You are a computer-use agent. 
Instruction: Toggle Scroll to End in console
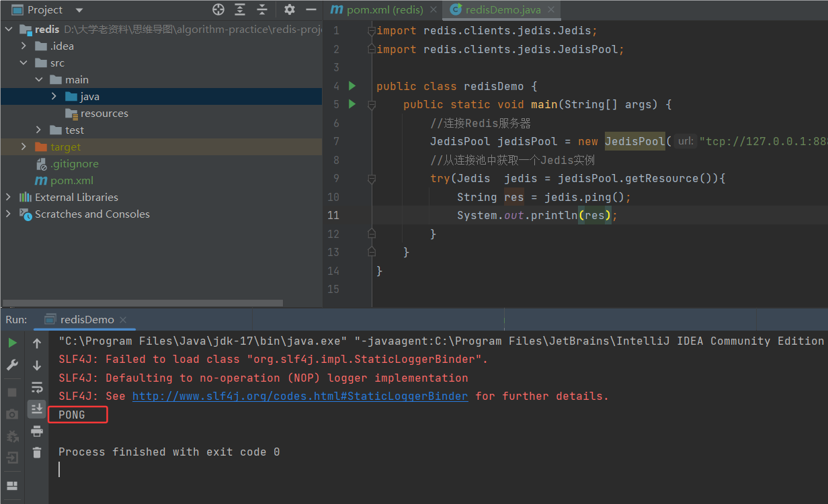[37, 409]
